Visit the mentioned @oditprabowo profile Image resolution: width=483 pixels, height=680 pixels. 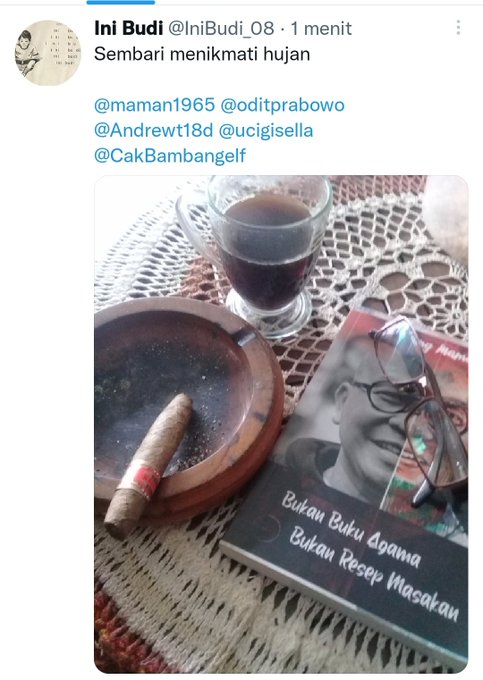(282, 105)
